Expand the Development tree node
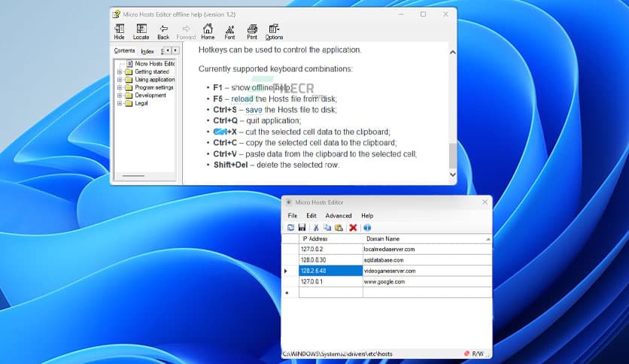 point(120,96)
